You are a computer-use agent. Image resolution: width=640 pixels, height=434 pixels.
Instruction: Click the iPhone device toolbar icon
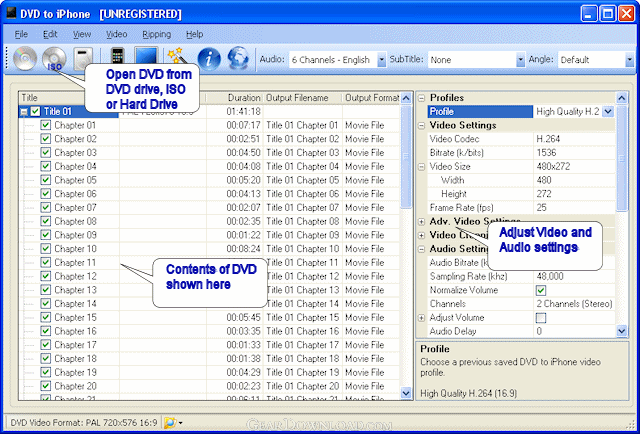[x=118, y=56]
